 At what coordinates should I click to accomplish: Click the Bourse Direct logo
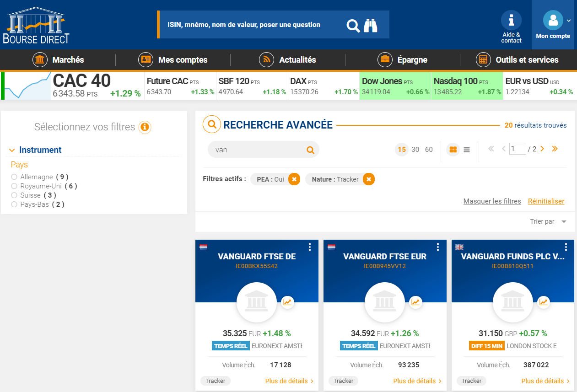[x=36, y=26]
